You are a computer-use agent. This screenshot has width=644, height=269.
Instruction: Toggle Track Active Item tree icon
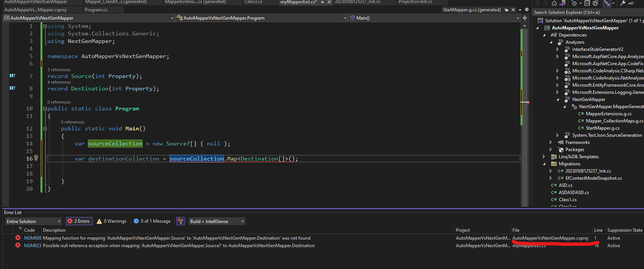(607, 3)
